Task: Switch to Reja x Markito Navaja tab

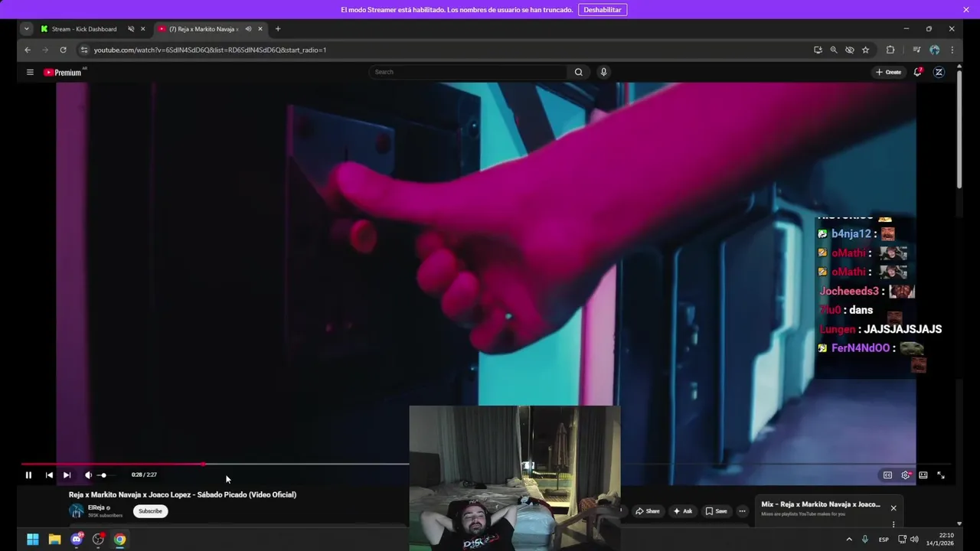Action: tap(204, 29)
